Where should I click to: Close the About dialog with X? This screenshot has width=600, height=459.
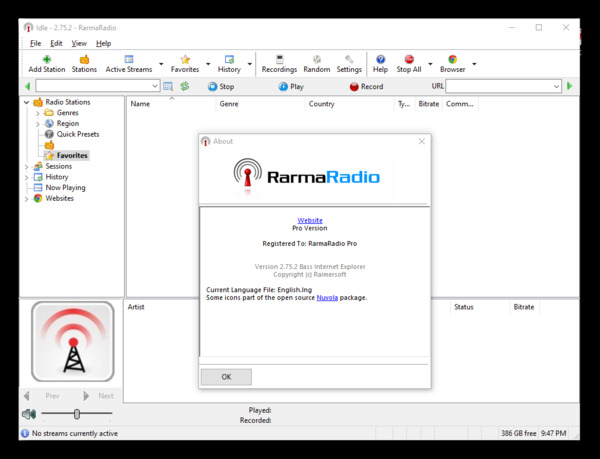pyautogui.click(x=422, y=141)
